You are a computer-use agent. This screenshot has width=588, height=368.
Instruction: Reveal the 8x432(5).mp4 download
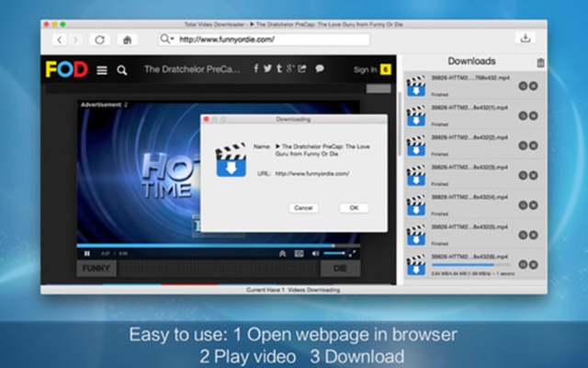pyautogui.click(x=523, y=236)
